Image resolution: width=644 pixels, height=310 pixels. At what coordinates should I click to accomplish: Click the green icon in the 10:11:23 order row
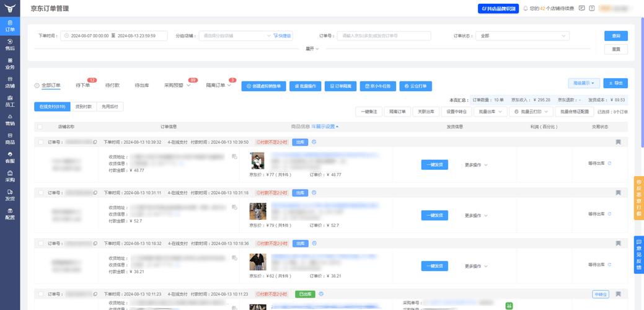(509, 306)
